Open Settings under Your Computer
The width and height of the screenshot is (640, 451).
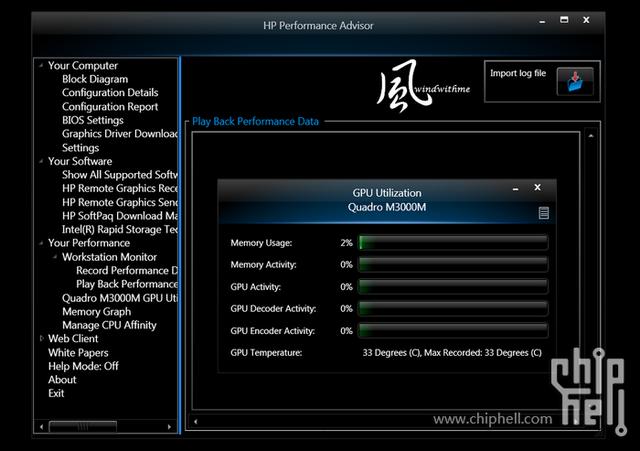[80, 148]
